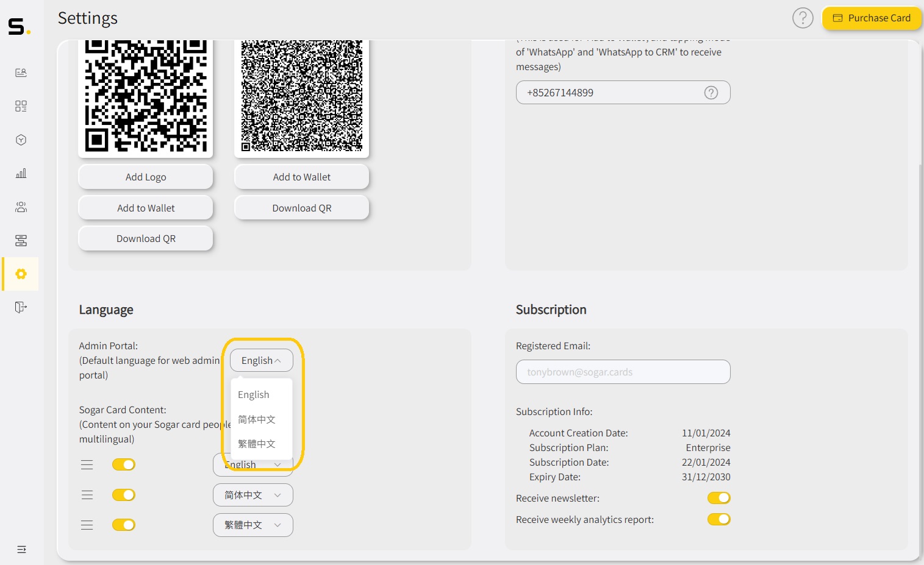Click the Language section heading
Image resolution: width=924 pixels, height=565 pixels.
(106, 310)
